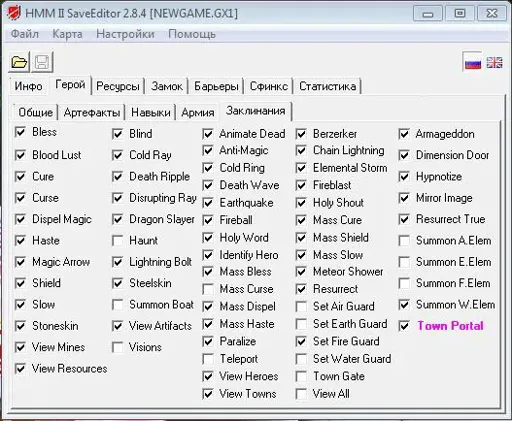The image size is (512, 421).
Task: Tick the View All checkbox
Action: tap(301, 394)
